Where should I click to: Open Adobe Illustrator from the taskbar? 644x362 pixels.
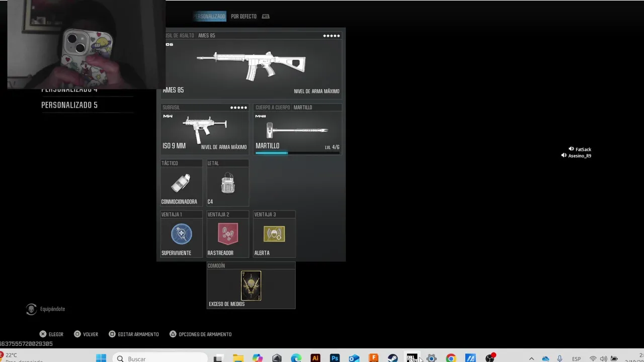tap(315, 358)
